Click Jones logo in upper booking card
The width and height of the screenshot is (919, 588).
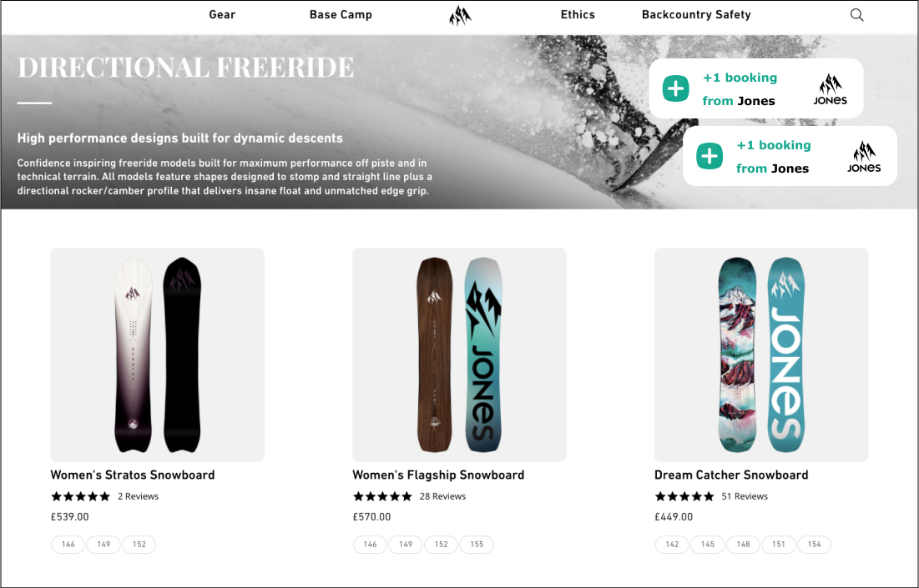(x=830, y=89)
